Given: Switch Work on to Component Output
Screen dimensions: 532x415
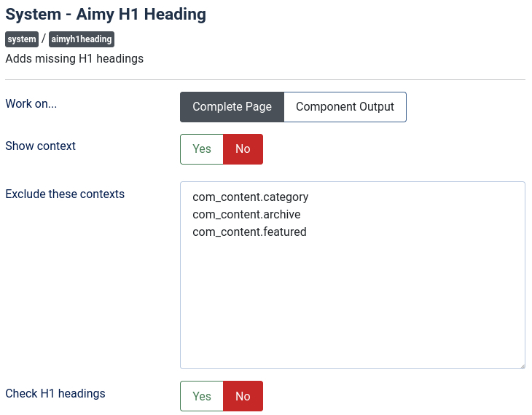Looking at the screenshot, I should [x=345, y=106].
